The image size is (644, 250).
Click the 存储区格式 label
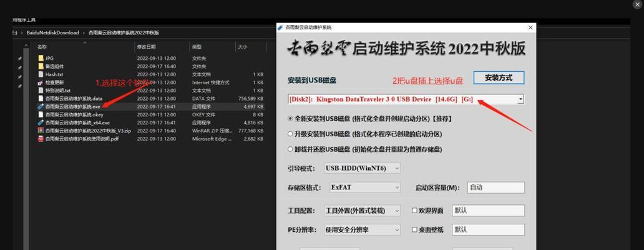pyautogui.click(x=305, y=187)
